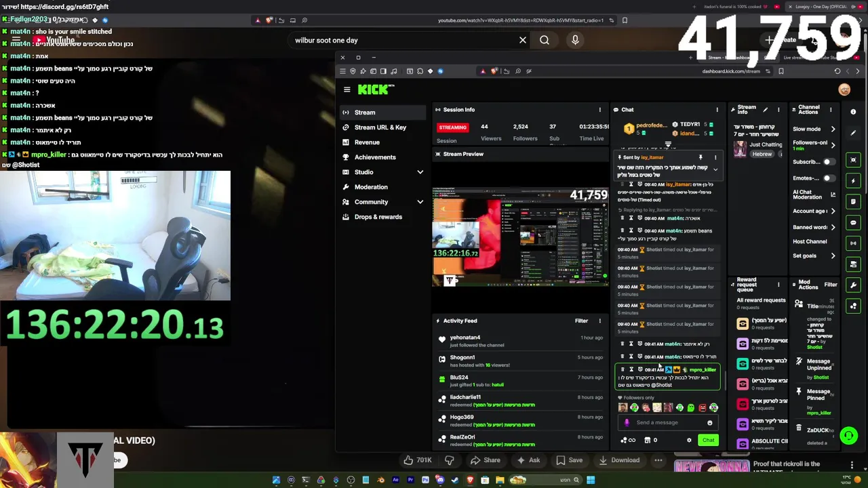Like the YouTube video with 701K likes
The image size is (868, 488).
tap(417, 460)
